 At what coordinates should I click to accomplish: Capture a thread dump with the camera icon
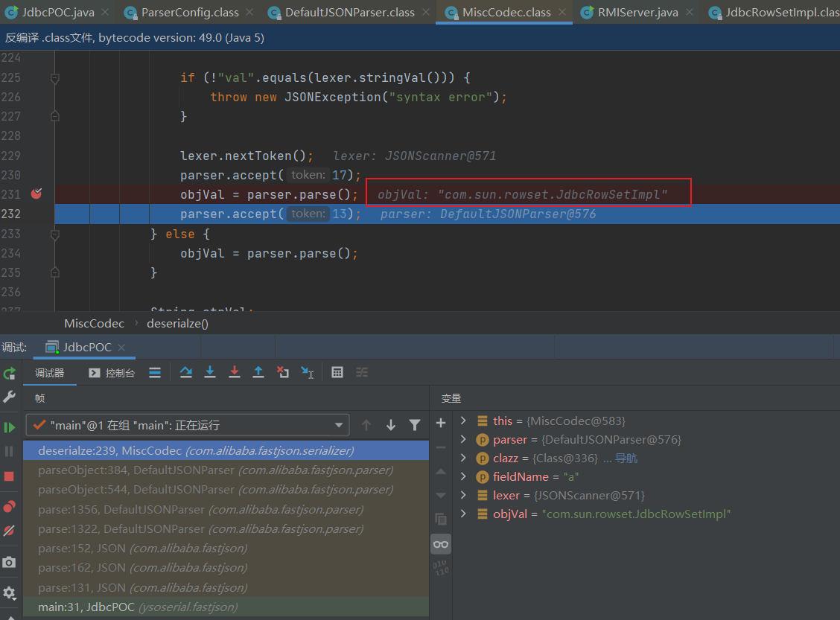pyautogui.click(x=9, y=563)
